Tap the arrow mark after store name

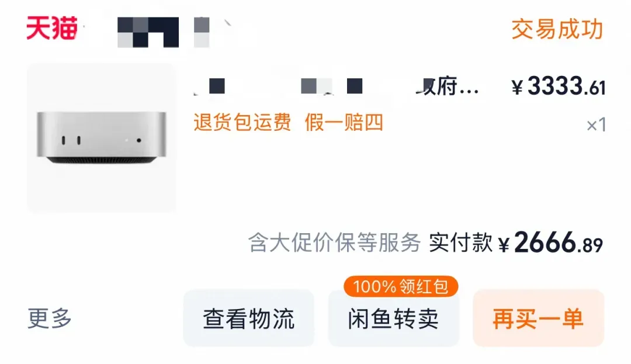[x=228, y=23]
